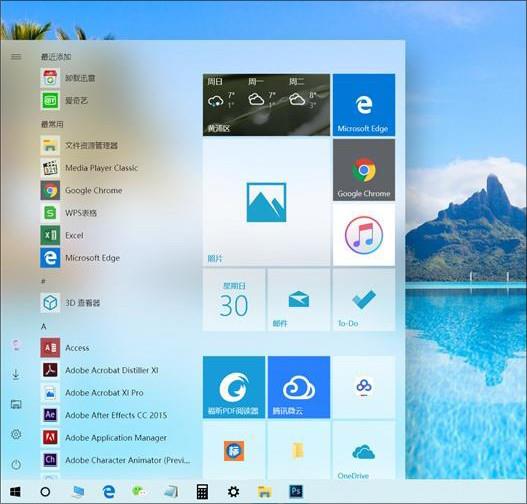The width and height of the screenshot is (527, 504).
Task: Launch the 腾讯微云 cloud tile
Action: 299,387
